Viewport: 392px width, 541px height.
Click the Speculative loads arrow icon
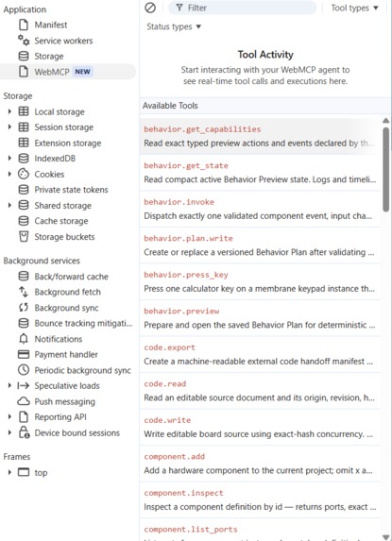point(24,386)
